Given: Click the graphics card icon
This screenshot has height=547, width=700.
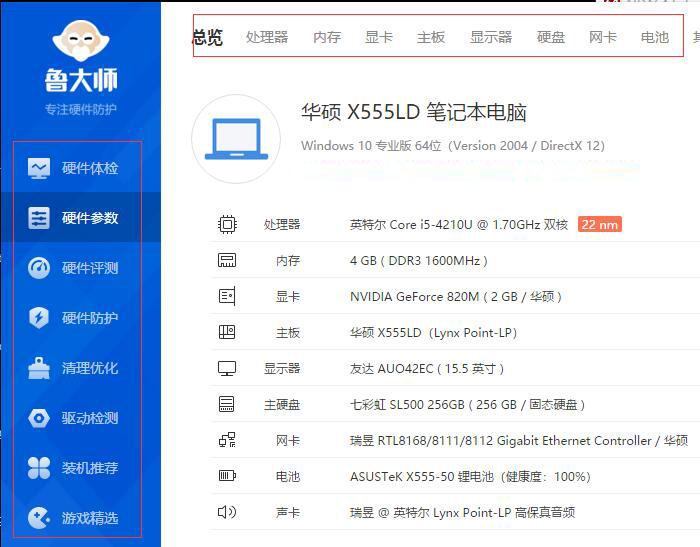Looking at the screenshot, I should 227,296.
